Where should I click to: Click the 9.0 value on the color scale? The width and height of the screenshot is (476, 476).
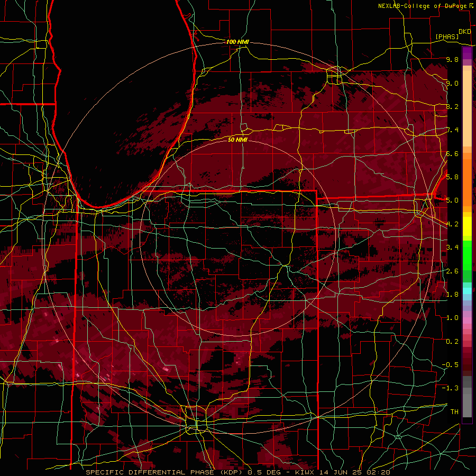tap(452, 83)
